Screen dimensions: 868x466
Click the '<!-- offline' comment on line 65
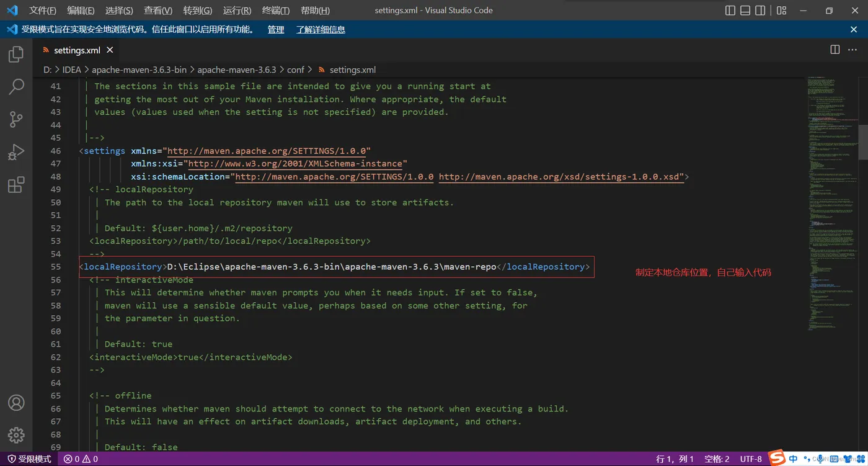click(x=120, y=395)
